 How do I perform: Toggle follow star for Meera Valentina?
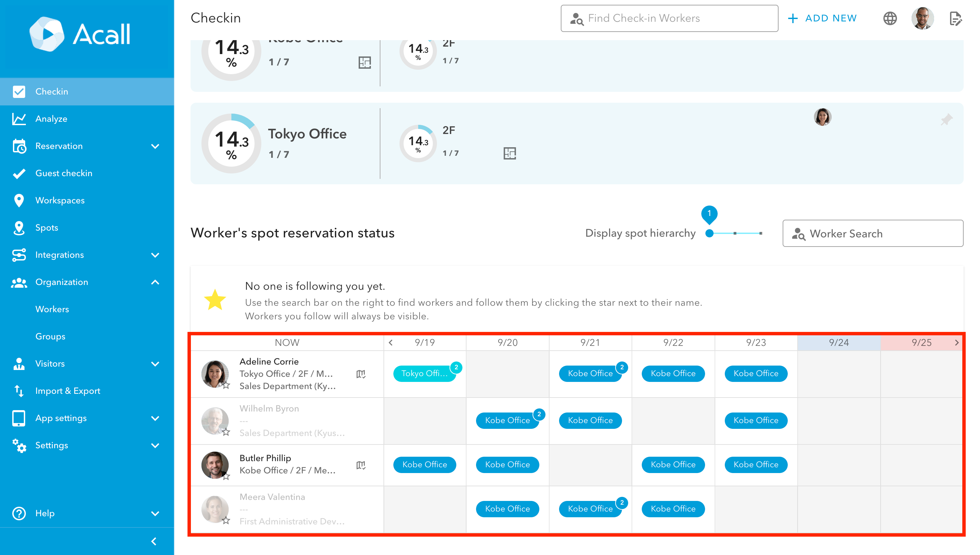226,520
